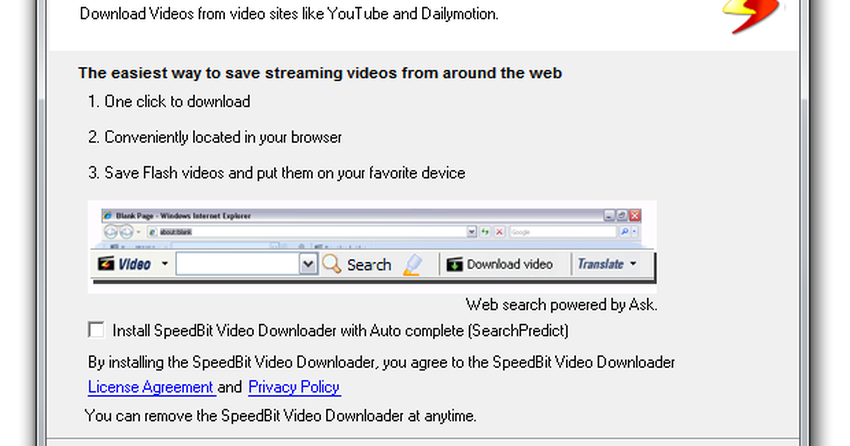Click the green Download video arrow icon

(454, 265)
